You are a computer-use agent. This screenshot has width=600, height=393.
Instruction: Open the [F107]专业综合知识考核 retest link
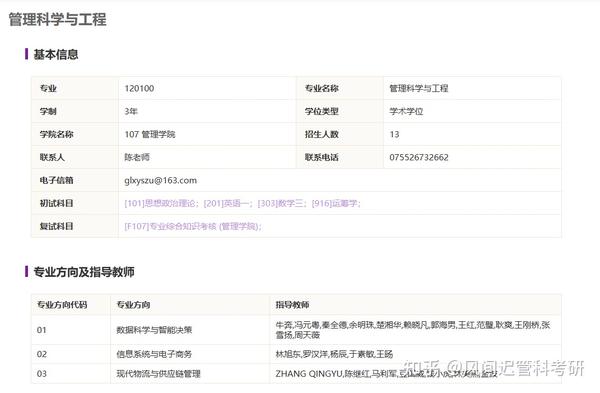pyautogui.click(x=192, y=226)
